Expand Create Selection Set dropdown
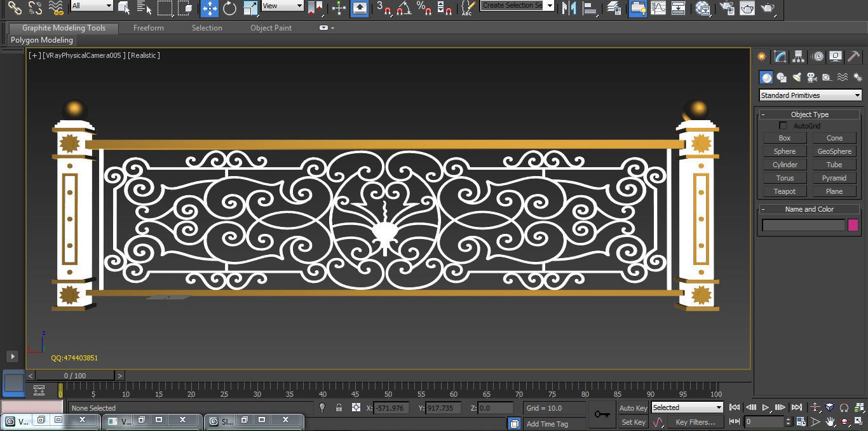This screenshot has height=431, width=868. click(549, 6)
